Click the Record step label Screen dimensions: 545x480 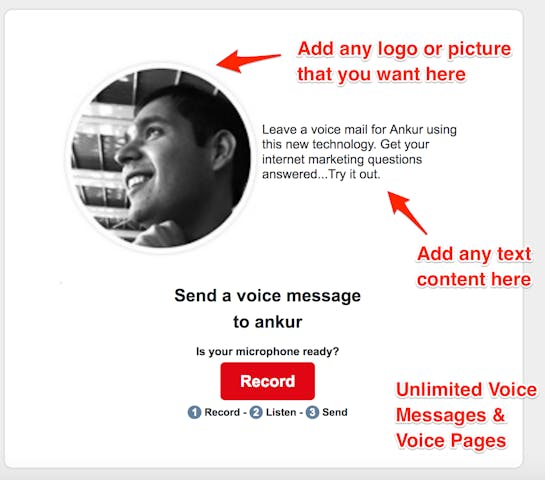click(222, 412)
